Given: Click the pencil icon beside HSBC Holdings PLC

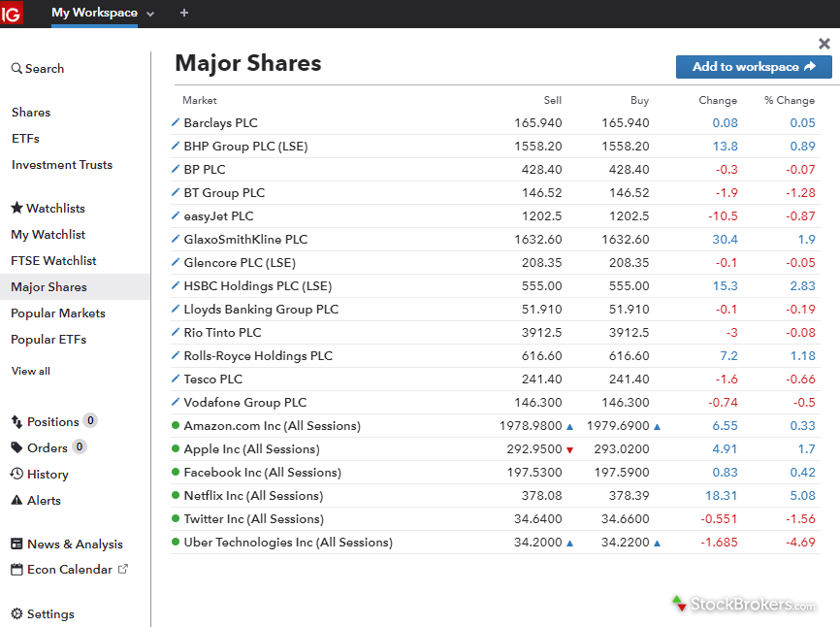Looking at the screenshot, I should [176, 285].
